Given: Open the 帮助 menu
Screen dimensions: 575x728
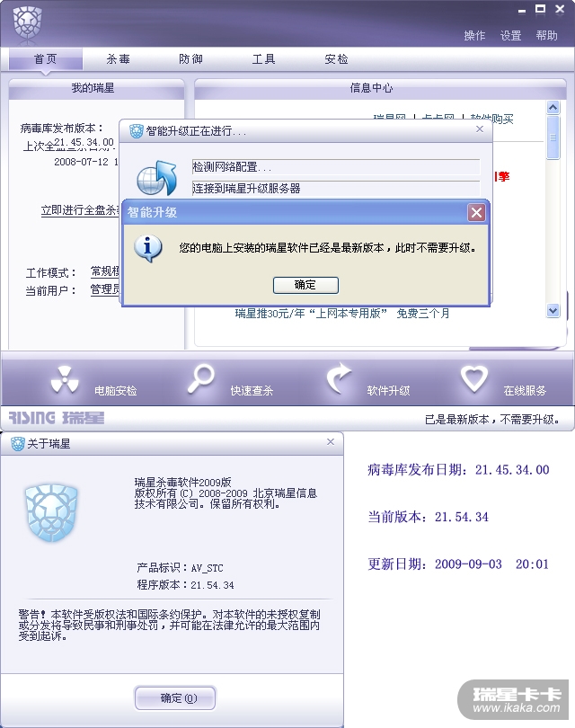Looking at the screenshot, I should coord(546,35).
